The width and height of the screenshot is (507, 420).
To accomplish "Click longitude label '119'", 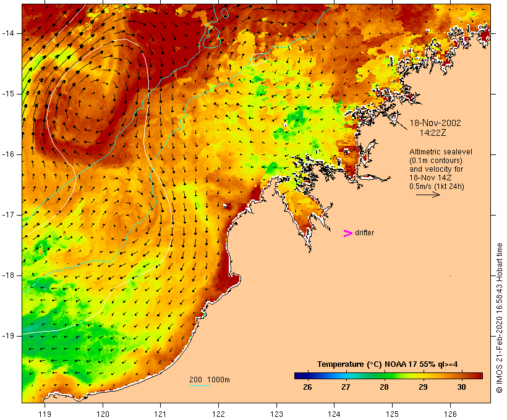I will coord(45,414).
